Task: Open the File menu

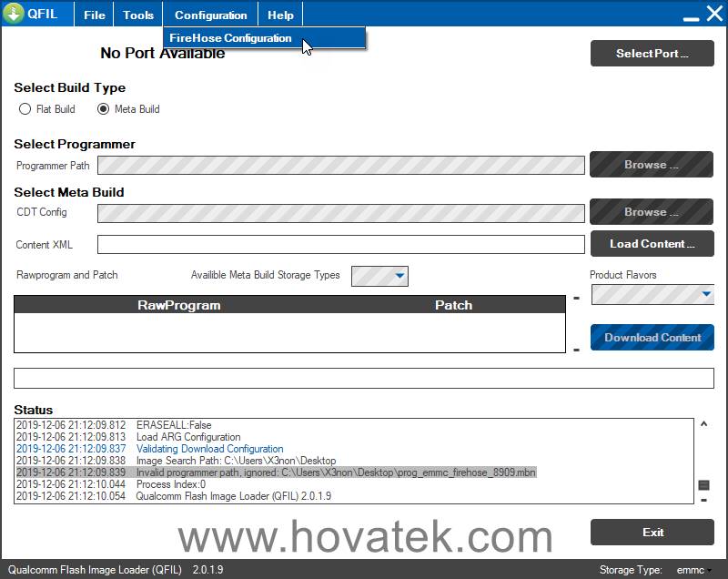Action: pos(95,15)
